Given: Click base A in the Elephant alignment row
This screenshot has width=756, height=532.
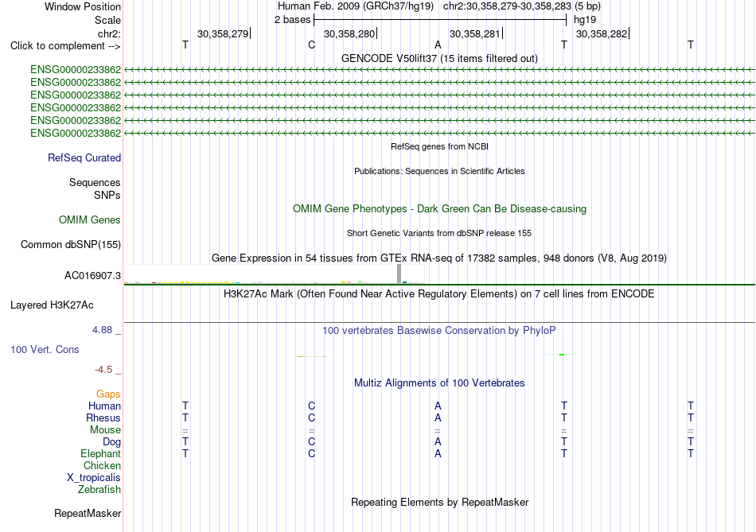Looking at the screenshot, I should click(438, 453).
